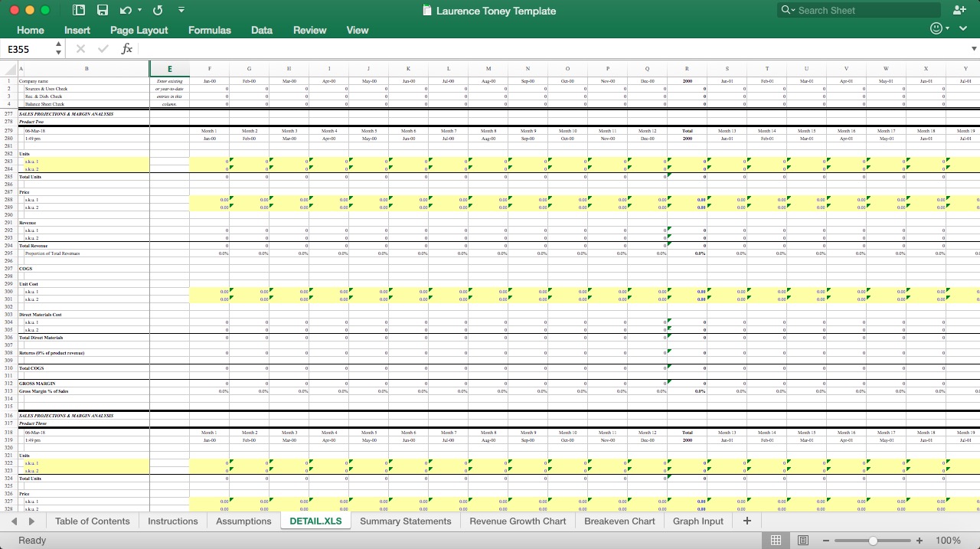
Task: Cancel the cell entry with the X icon
Action: (x=80, y=48)
